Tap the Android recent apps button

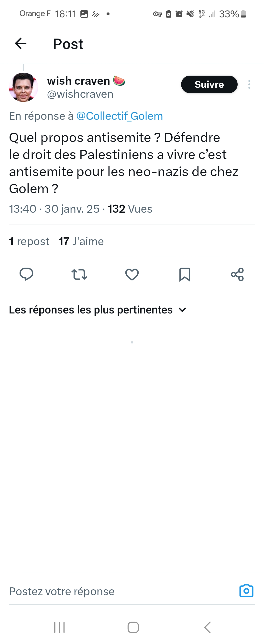pyautogui.click(x=59, y=627)
